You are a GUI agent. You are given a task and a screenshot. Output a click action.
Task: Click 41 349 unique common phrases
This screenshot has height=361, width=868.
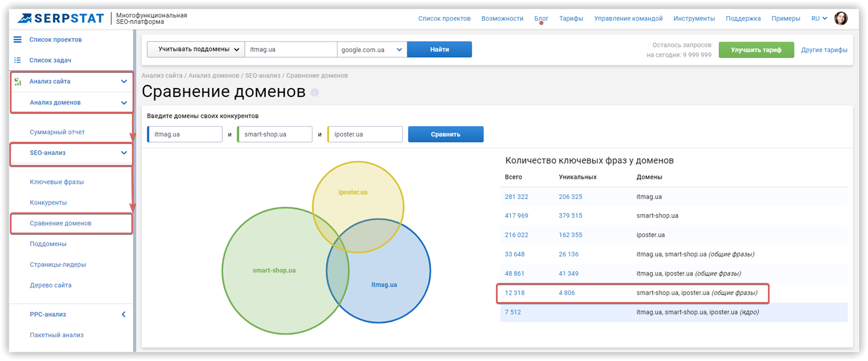569,274
